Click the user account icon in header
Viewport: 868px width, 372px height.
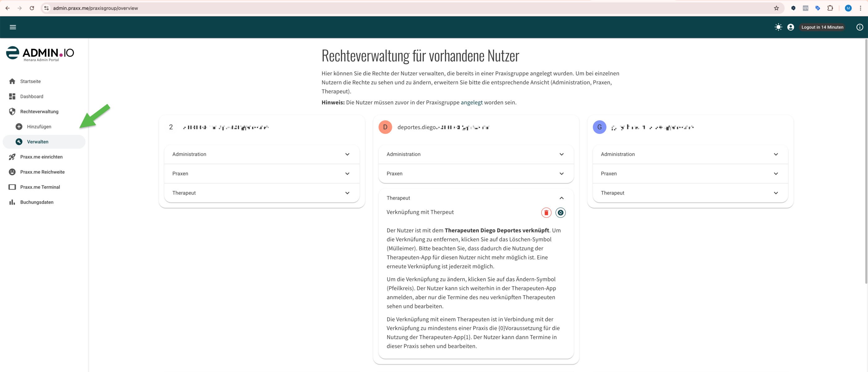click(790, 27)
